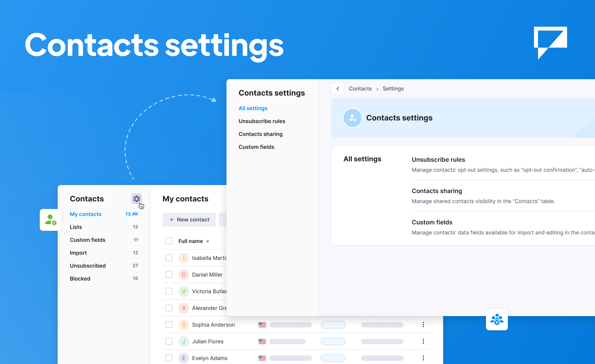
Task: Expand the Full name sort dropdown
Action: coord(208,241)
